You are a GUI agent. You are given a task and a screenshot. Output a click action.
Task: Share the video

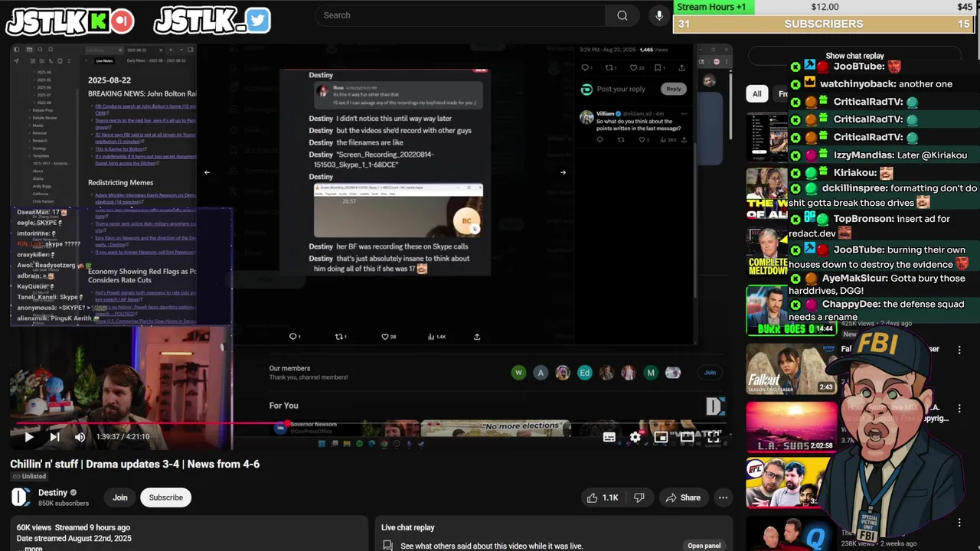(682, 497)
